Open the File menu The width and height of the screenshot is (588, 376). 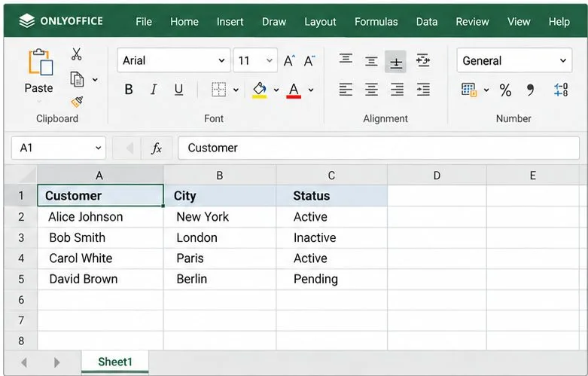144,22
